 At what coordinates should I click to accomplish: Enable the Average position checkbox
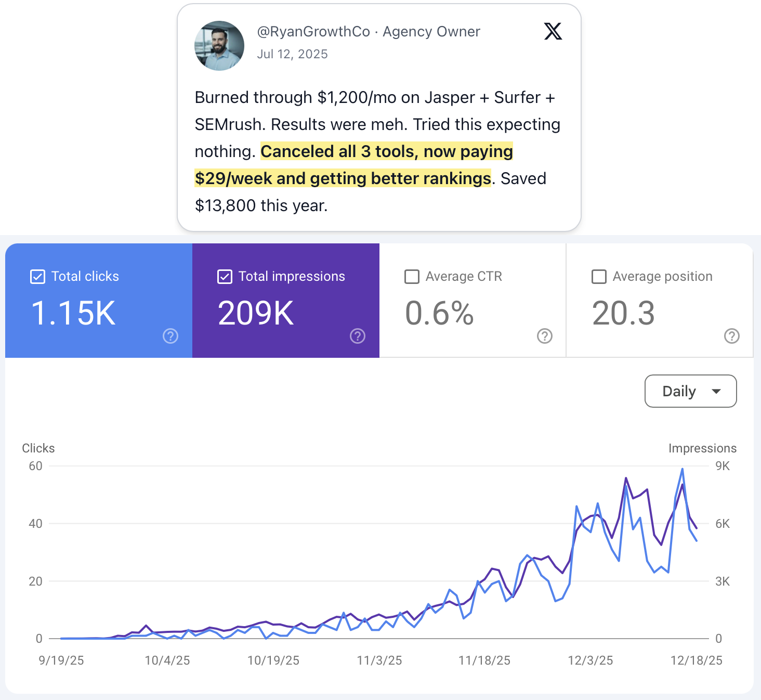click(x=599, y=277)
